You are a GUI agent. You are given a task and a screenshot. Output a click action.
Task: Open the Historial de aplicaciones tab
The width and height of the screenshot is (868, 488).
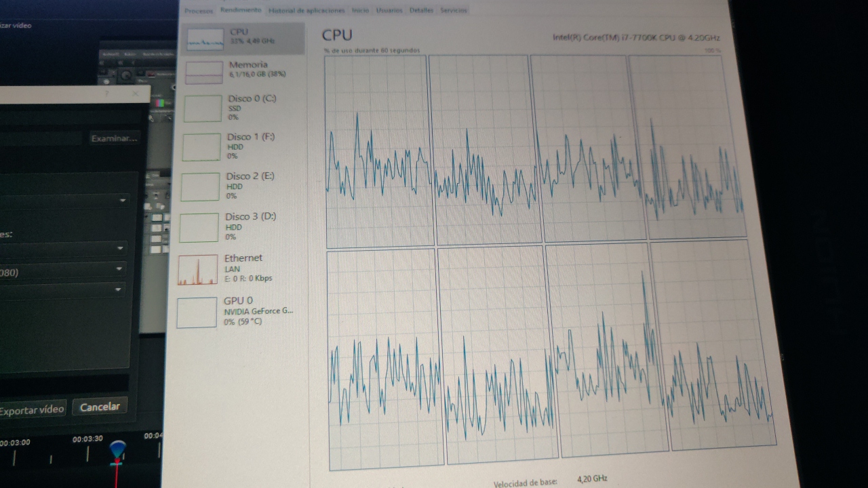pyautogui.click(x=307, y=10)
